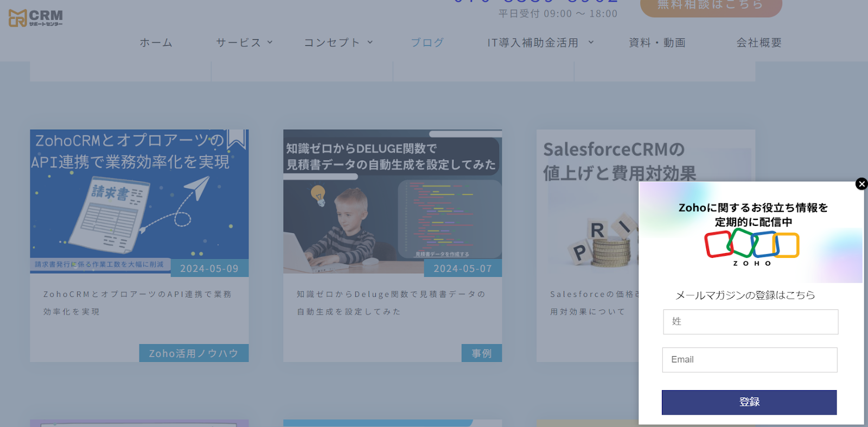Click the ZohoCRMとオプロアーツのAPI連携 article title
This screenshot has width=868, height=427.
pos(138,303)
